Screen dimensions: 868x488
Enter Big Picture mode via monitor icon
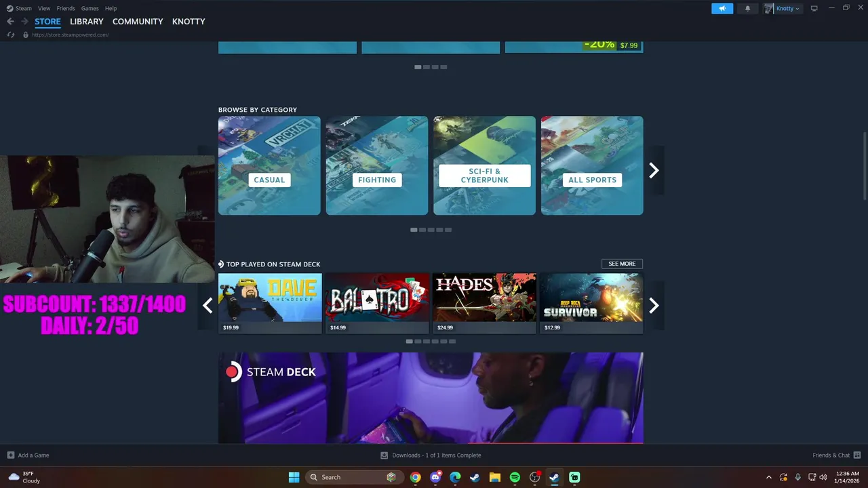coord(814,8)
